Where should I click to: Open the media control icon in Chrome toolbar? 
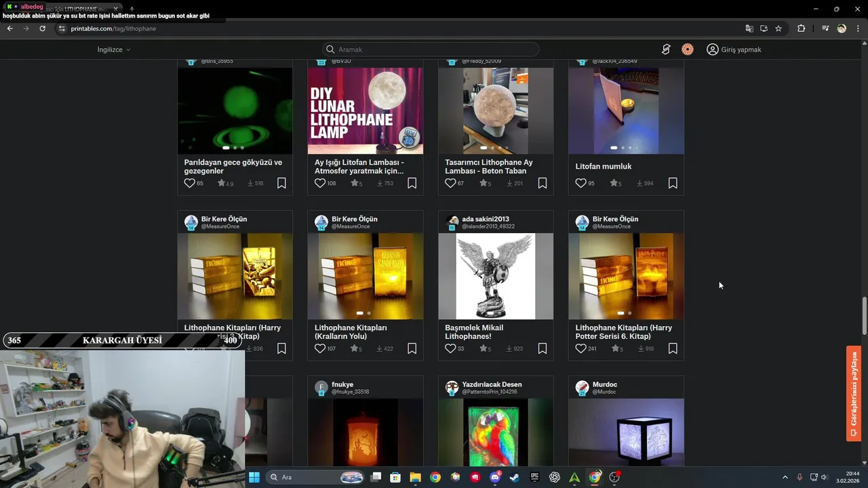[x=825, y=28]
